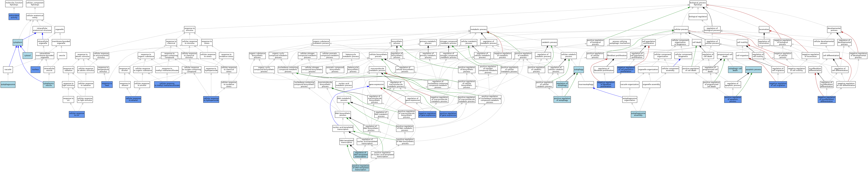Click the 'vacuole organization' node

click(x=629, y=84)
